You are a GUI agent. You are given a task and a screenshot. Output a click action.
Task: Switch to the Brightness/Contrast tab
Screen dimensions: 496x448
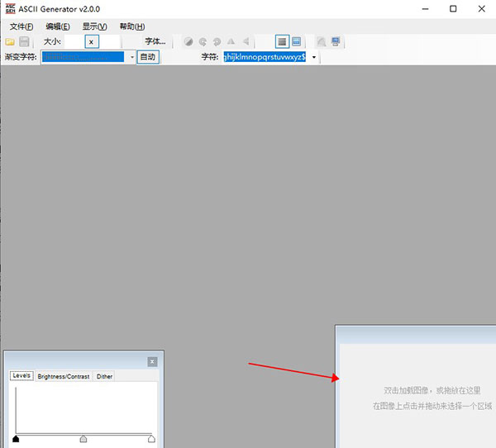(x=64, y=376)
